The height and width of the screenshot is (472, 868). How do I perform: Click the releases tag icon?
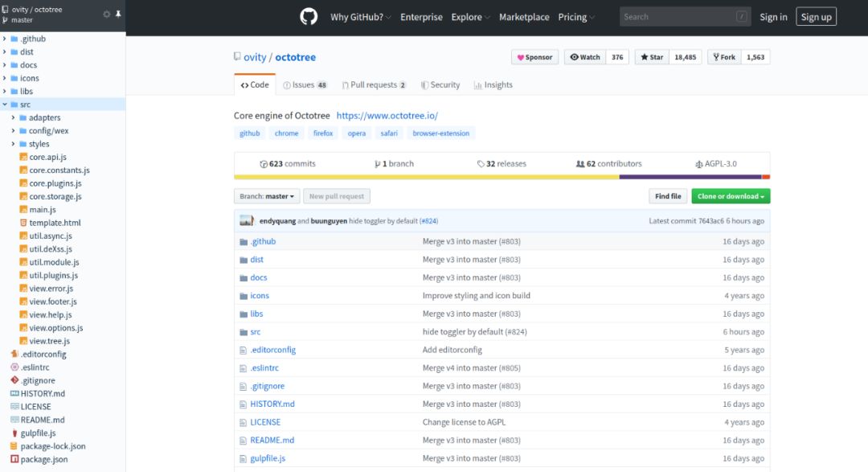481,164
